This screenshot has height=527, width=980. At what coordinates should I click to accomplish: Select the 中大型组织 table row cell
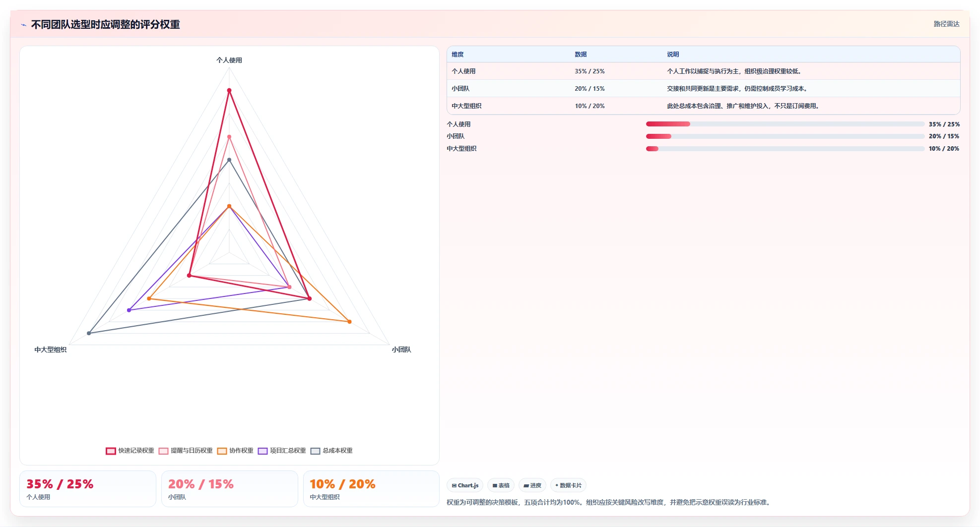[466, 106]
